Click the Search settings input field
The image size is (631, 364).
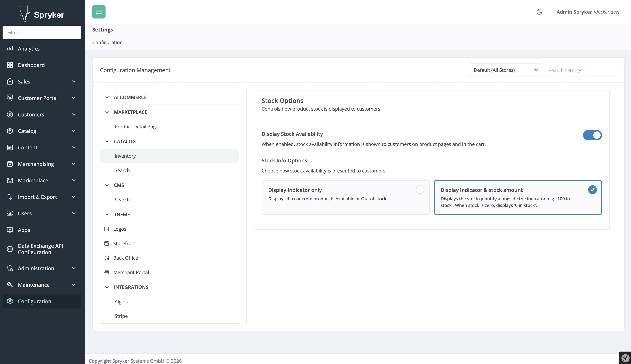click(x=580, y=70)
